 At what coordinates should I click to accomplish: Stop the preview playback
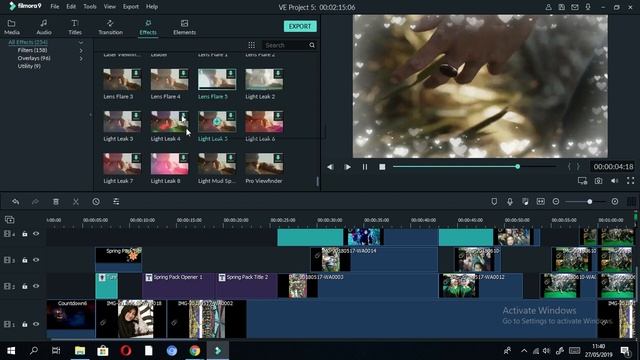(382, 167)
